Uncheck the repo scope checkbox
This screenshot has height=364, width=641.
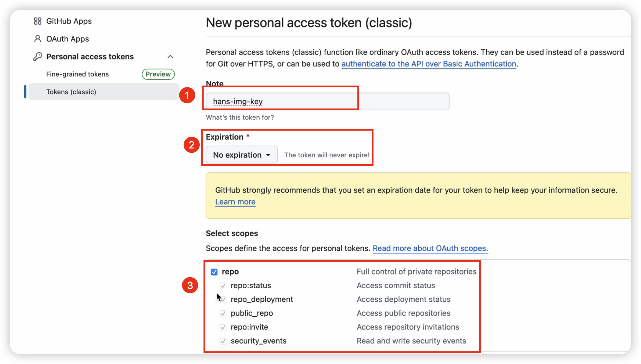214,272
